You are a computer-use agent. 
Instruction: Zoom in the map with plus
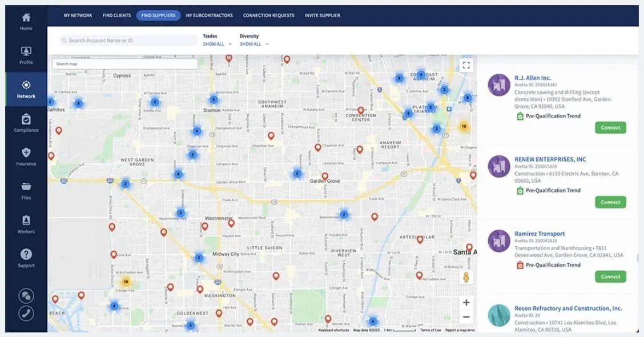pyautogui.click(x=466, y=303)
